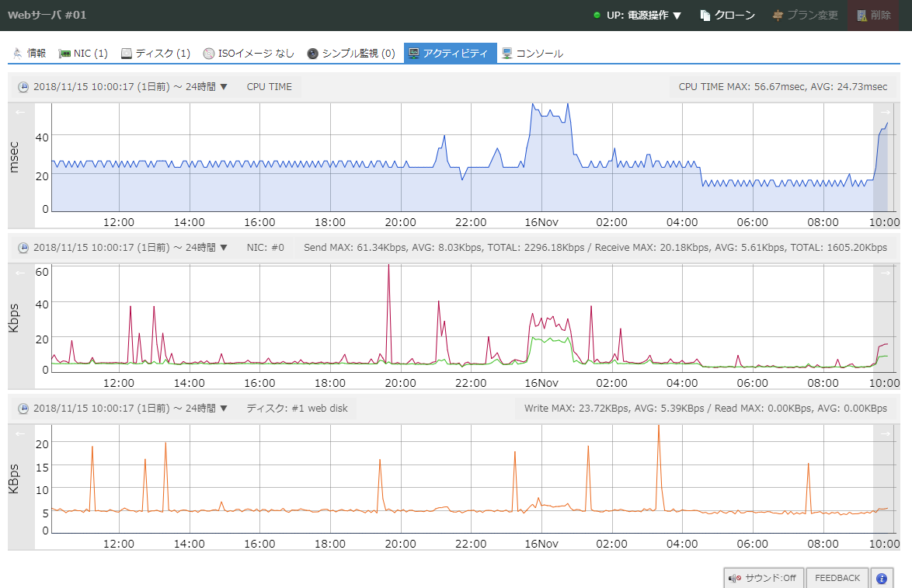Image resolution: width=912 pixels, height=588 pixels.
Task: Click the clock icon on NIC graph
Action: pyautogui.click(x=23, y=248)
